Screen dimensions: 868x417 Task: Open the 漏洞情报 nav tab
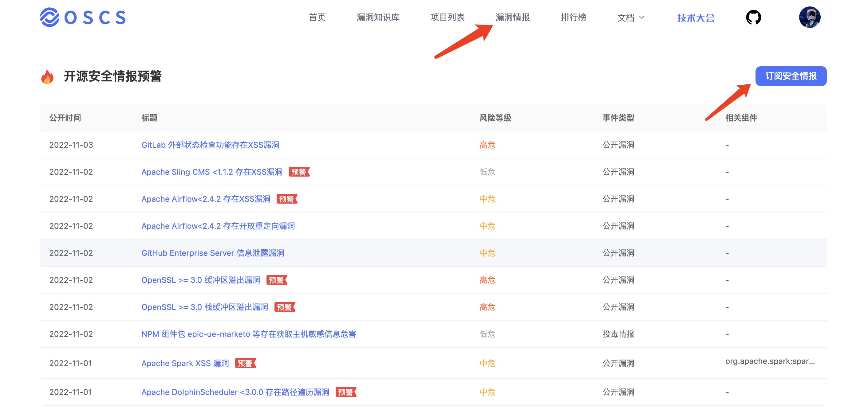point(512,17)
